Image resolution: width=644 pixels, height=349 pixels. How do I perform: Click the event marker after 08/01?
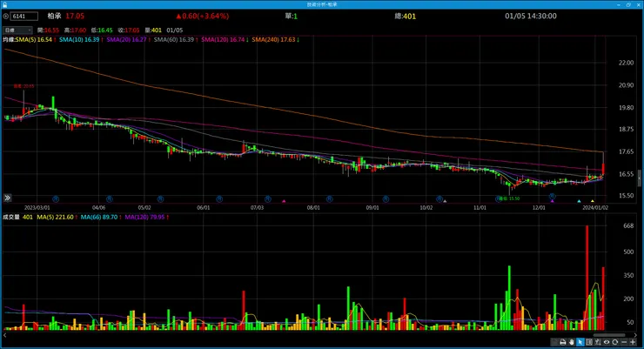329,199
